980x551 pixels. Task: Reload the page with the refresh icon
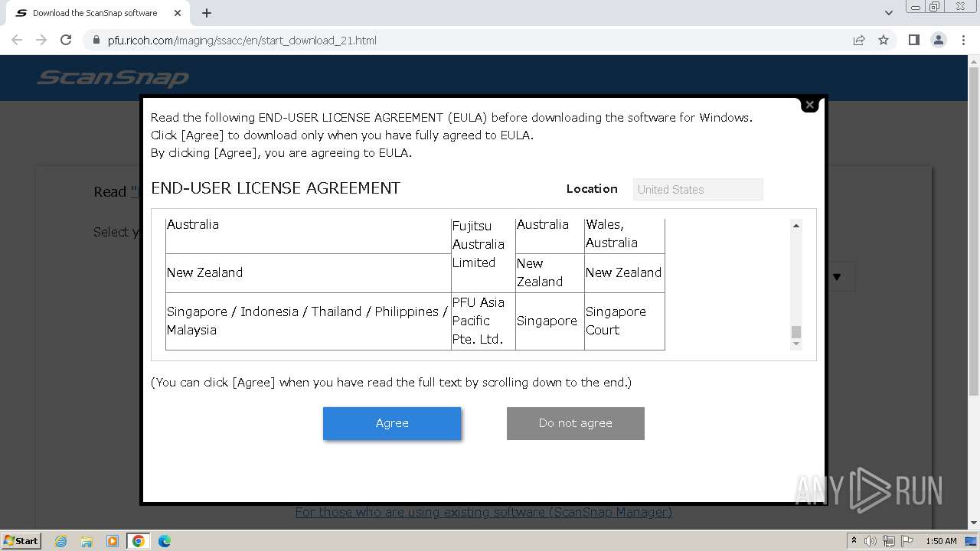[66, 41]
